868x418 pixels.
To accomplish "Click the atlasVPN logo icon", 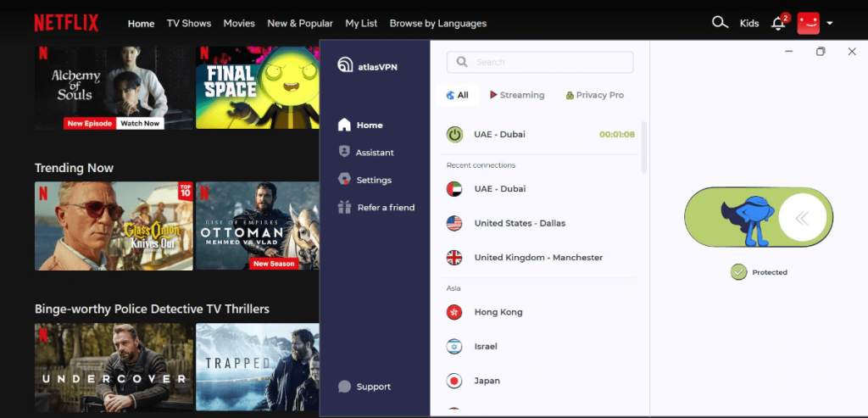I will tap(345, 65).
